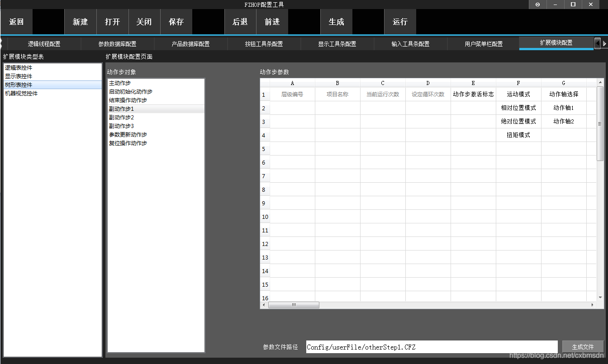This screenshot has height=364, width=608.
Task: Click the 关闭 toolbar button
Action: point(144,22)
